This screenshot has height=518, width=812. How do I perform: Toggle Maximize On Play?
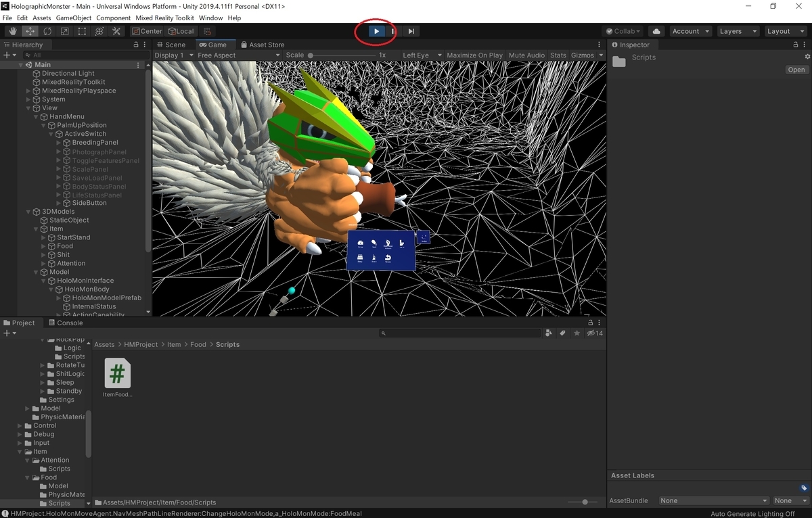coord(474,55)
